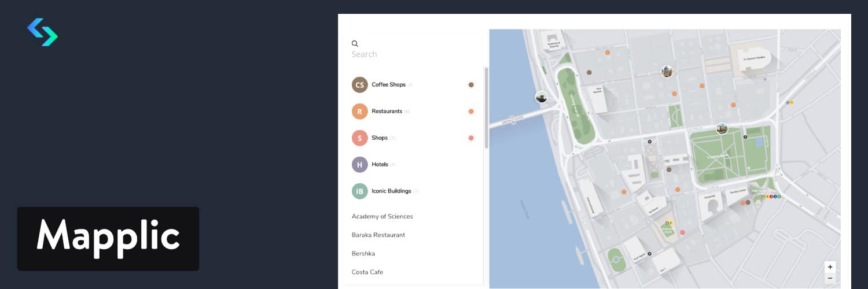Viewport: 868px width, 289px height.
Task: Toggle the Restaurants orange filter dot
Action: [471, 112]
